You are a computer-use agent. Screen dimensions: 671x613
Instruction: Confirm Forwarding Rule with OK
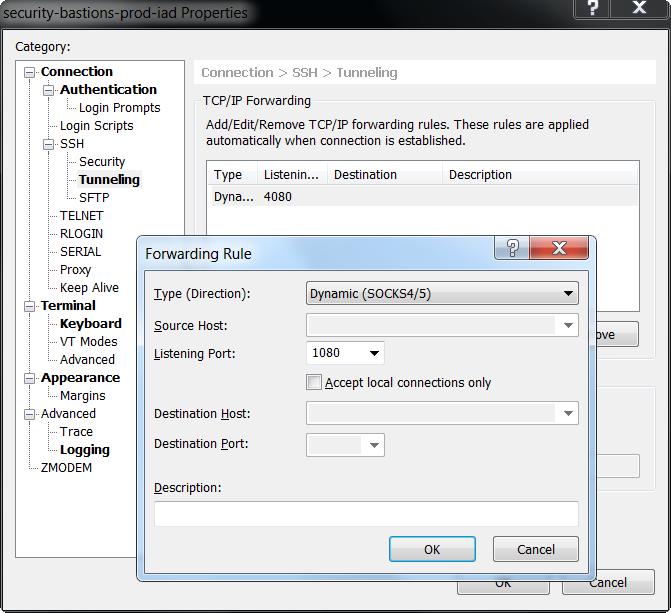[432, 549]
